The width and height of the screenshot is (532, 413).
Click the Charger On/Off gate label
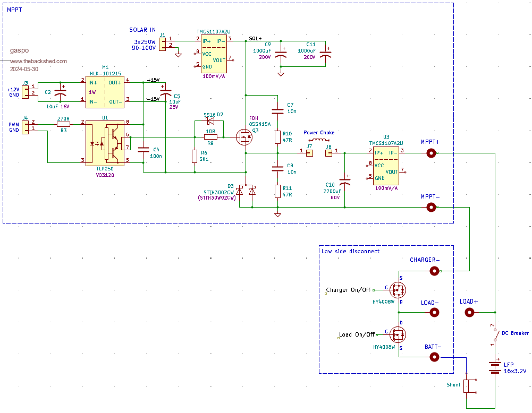click(x=348, y=290)
